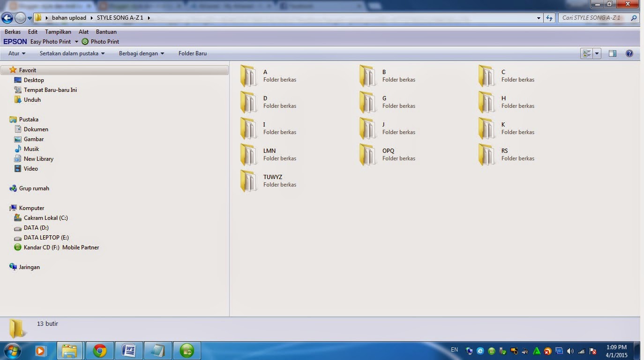Open Notepad from the taskbar
644x360 pixels.
coord(157,350)
